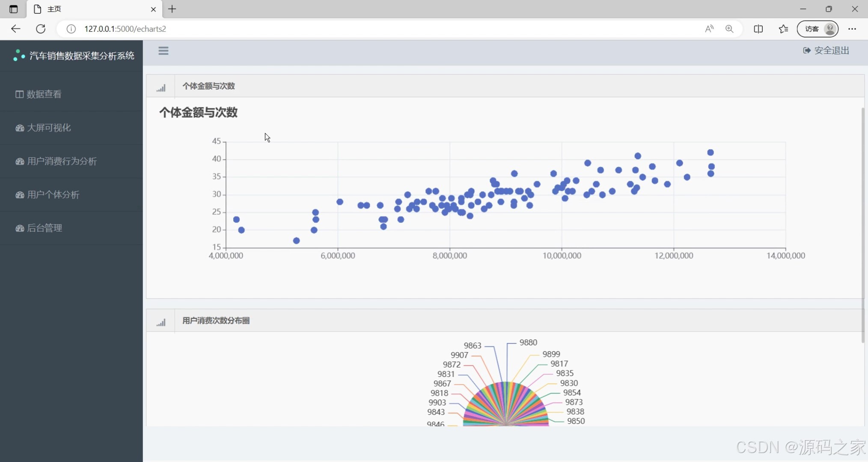The height and width of the screenshot is (462, 868).
Task: Open 大屏可视化 sidebar item
Action: point(48,127)
